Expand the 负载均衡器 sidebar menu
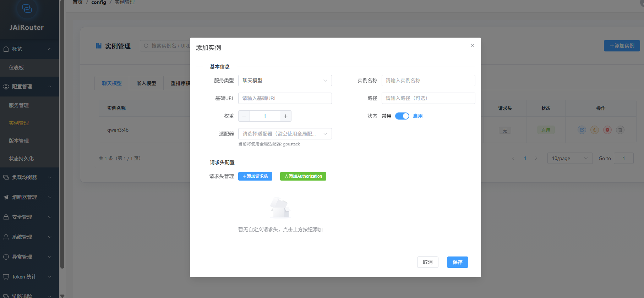644x298 pixels. click(x=50, y=177)
